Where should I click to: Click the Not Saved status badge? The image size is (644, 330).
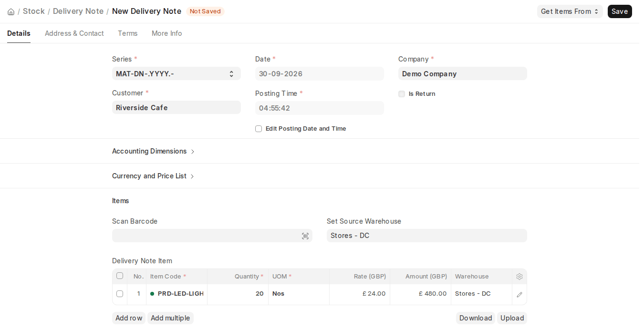pos(205,11)
